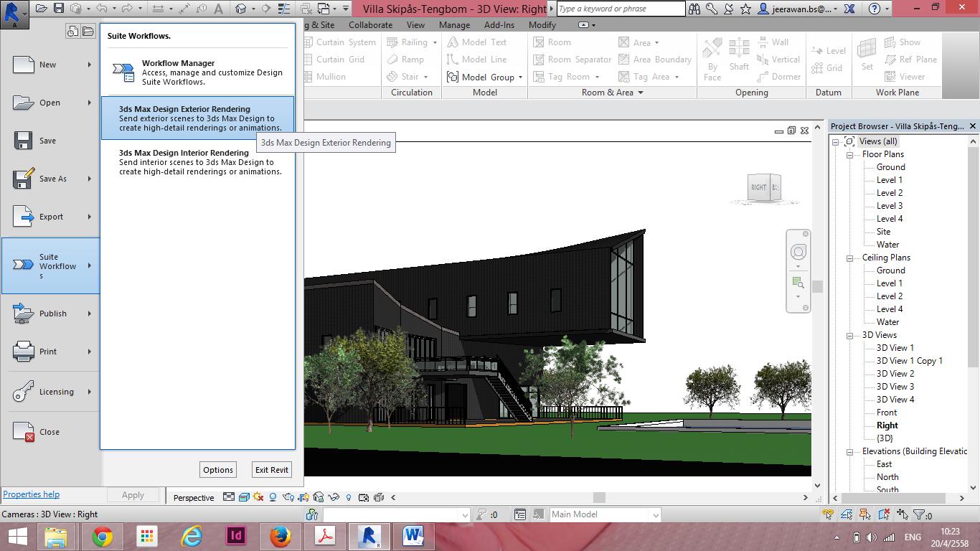Expand the Room & Area panel arrow
Image resolution: width=980 pixels, height=551 pixels.
point(641,93)
